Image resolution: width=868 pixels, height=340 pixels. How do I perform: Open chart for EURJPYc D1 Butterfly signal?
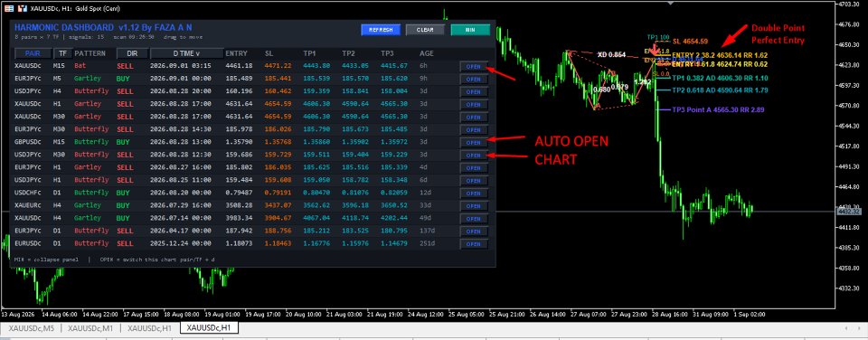click(474, 231)
